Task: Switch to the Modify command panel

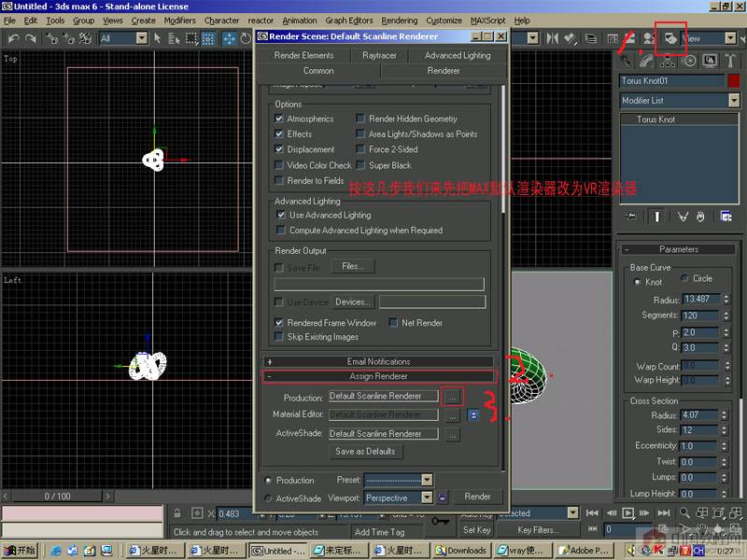Action: (646, 61)
